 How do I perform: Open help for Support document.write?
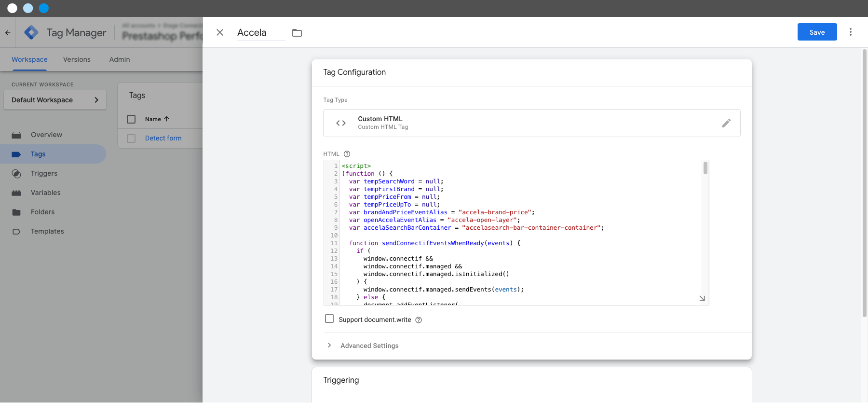(x=419, y=320)
